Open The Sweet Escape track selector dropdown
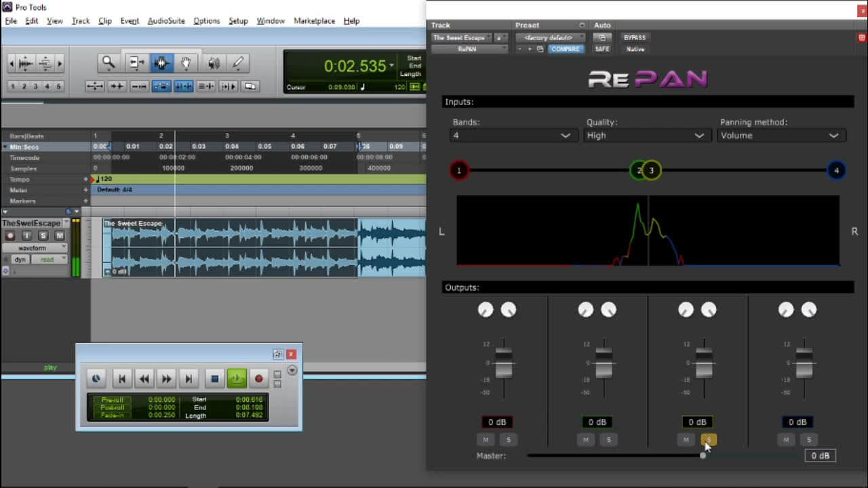This screenshot has height=488, width=868. coord(461,38)
